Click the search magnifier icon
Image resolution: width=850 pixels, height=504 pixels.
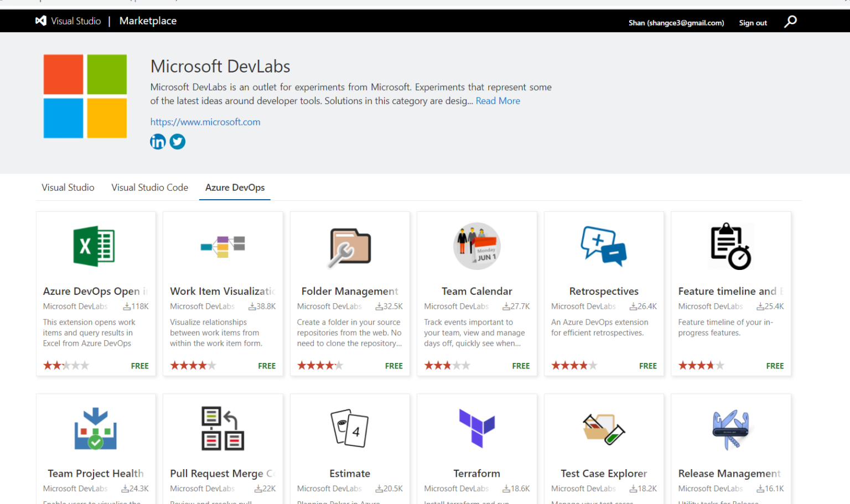(790, 22)
